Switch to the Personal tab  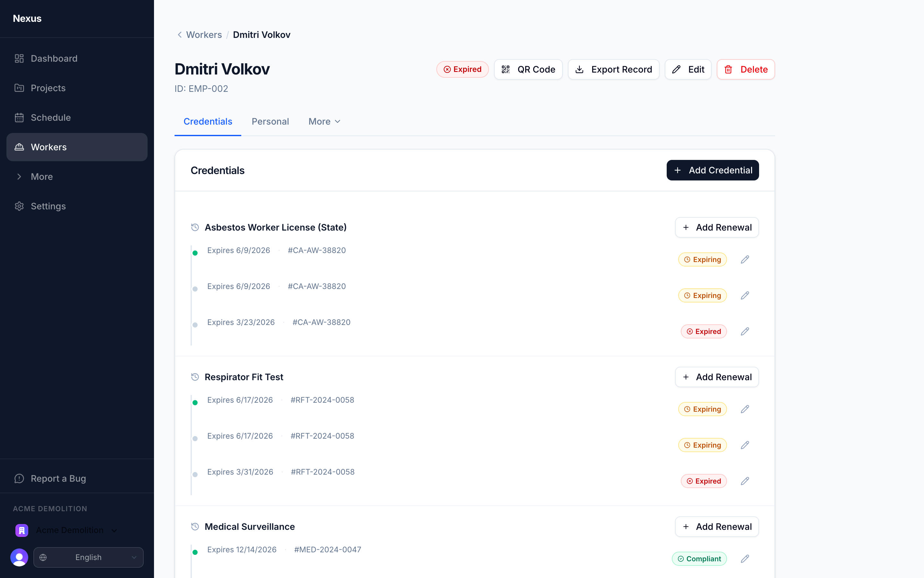[270, 122]
